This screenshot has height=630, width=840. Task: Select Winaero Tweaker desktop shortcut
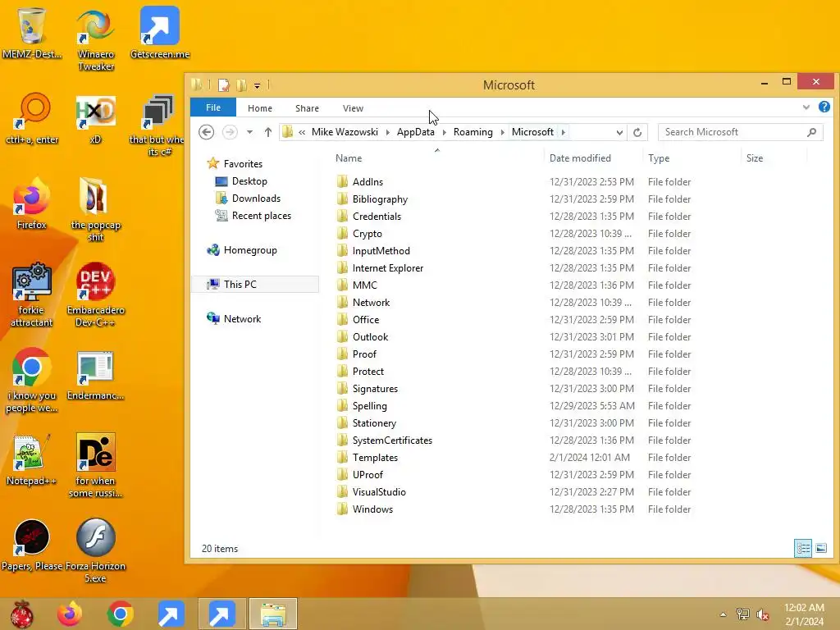(96, 39)
